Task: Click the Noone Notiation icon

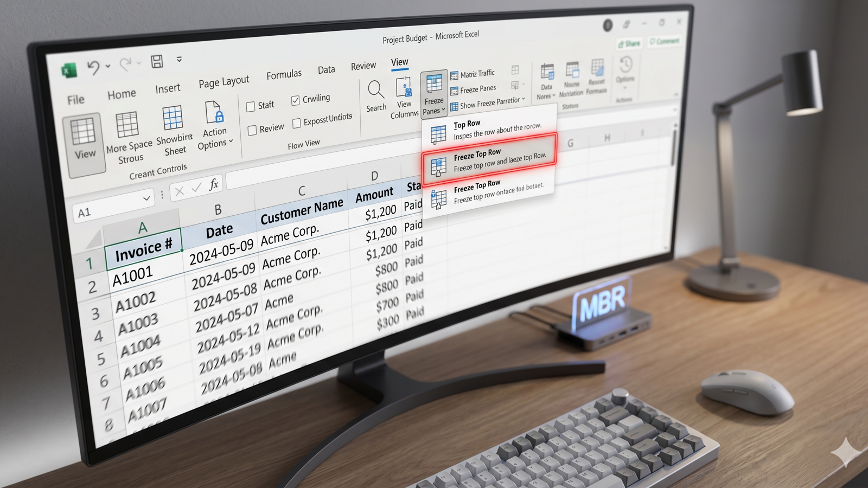Action: point(572,70)
